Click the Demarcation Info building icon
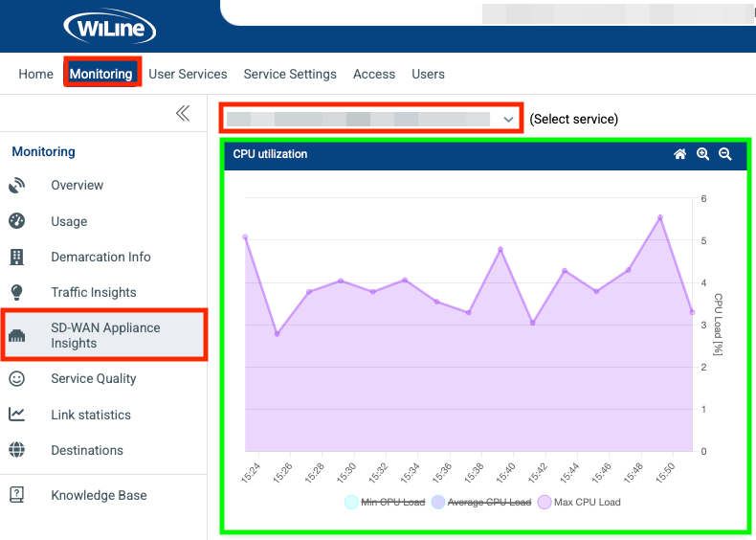Image resolution: width=756 pixels, height=540 pixels. click(16, 257)
